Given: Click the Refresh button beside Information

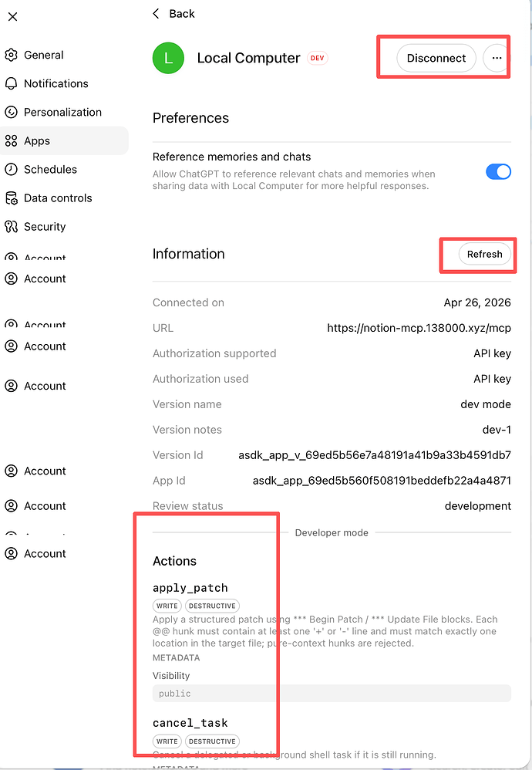Looking at the screenshot, I should point(484,254).
